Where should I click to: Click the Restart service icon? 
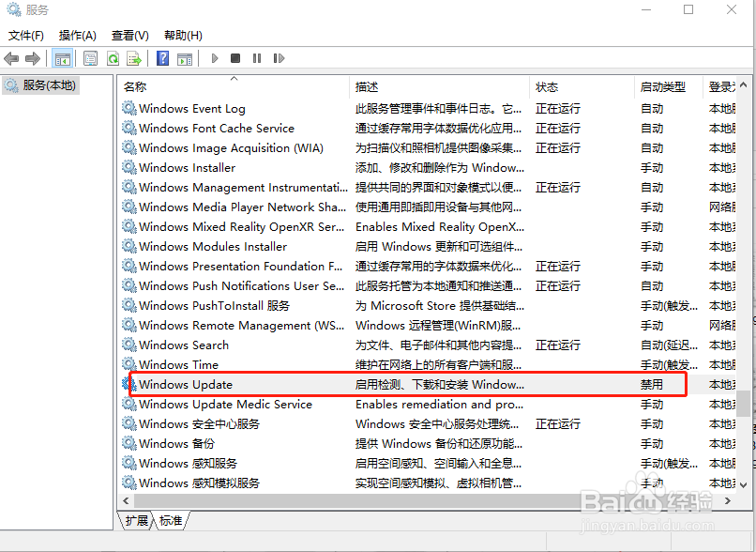point(279,58)
